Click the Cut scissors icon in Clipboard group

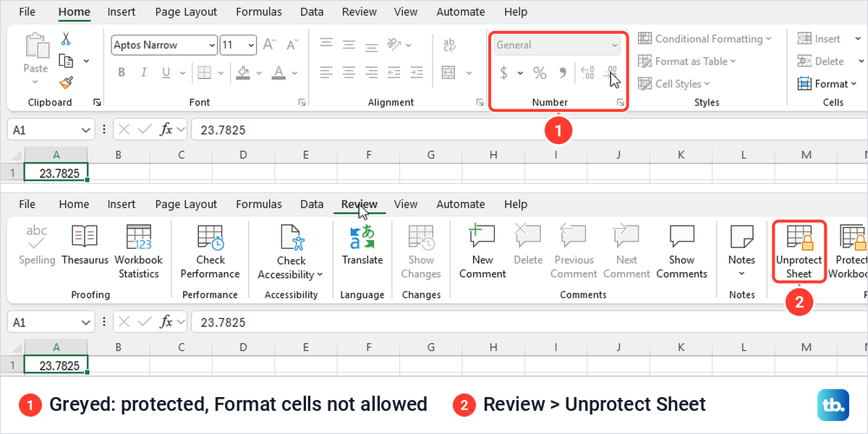click(x=66, y=39)
